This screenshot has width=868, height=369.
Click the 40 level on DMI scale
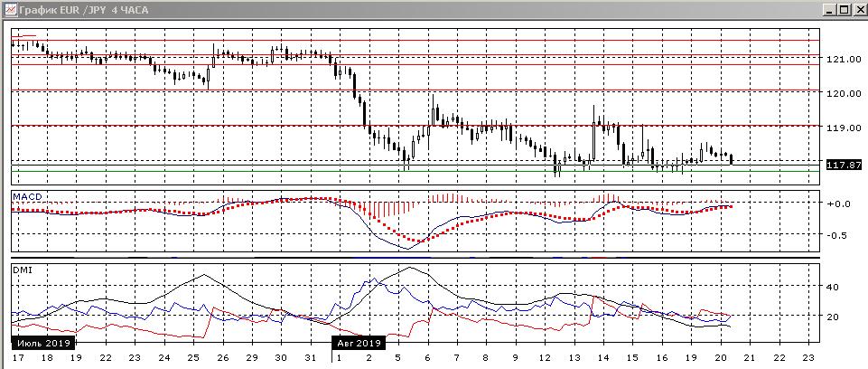(x=834, y=287)
